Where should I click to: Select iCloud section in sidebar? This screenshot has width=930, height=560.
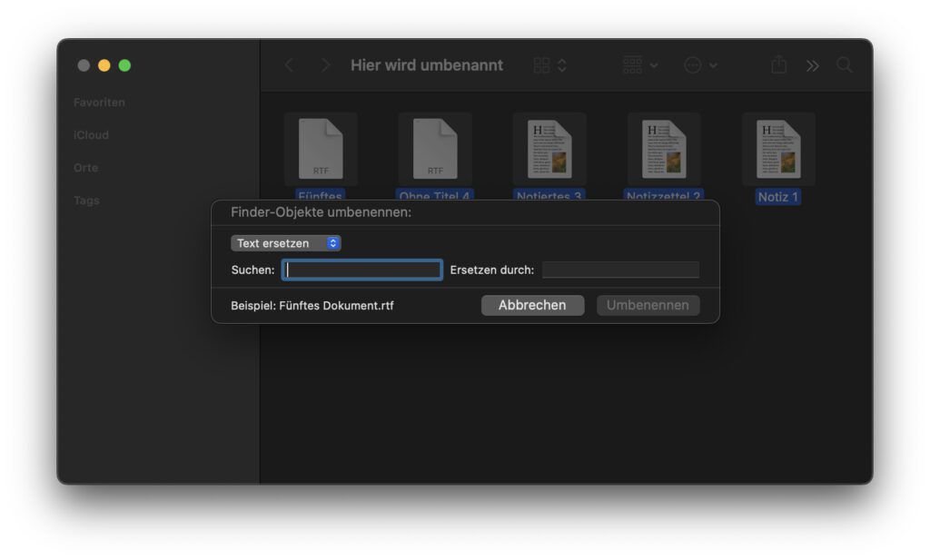91,135
